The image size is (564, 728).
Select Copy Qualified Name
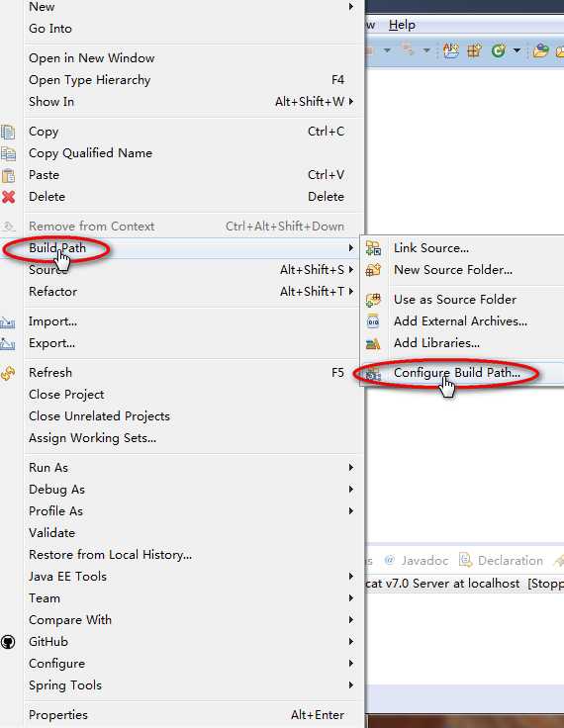click(x=193, y=153)
